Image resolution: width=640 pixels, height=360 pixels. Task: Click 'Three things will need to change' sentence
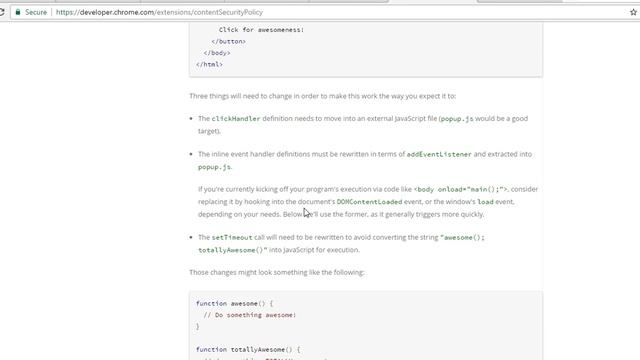pyautogui.click(x=322, y=96)
